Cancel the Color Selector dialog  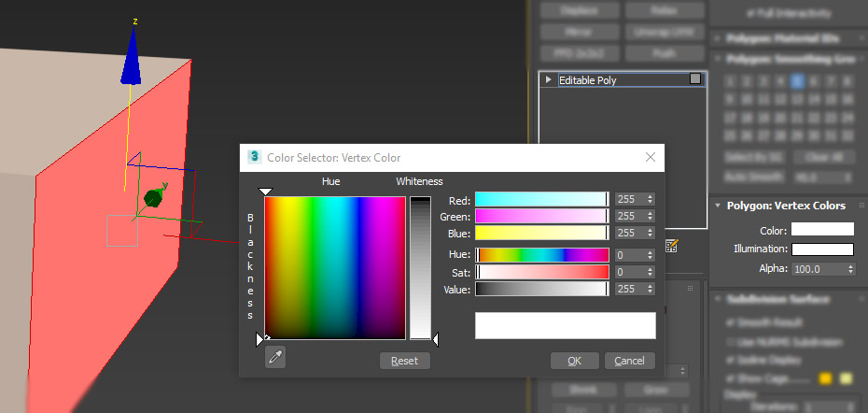(x=629, y=361)
